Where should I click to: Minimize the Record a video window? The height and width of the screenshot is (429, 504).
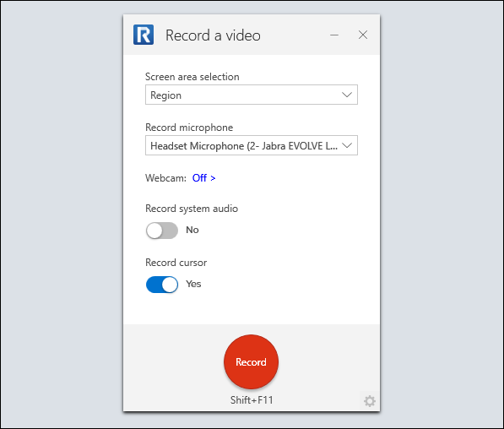(x=334, y=35)
